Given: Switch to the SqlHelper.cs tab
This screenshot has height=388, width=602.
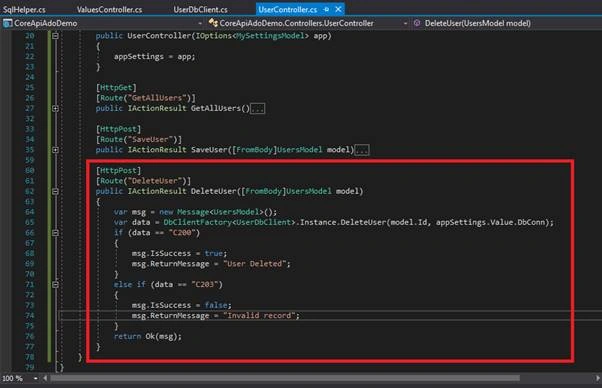Looking at the screenshot, I should (24, 9).
